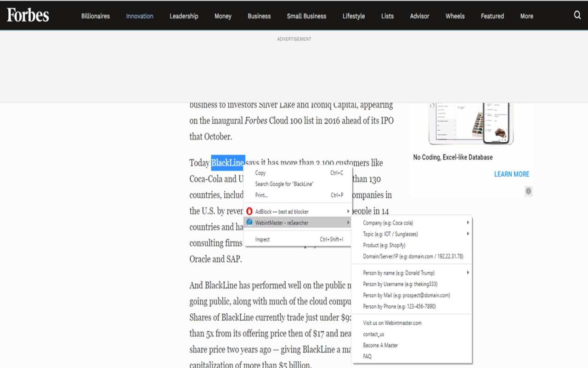This screenshot has width=588, height=368.
Task: Expand arrow next to Topic entry
Action: [x=468, y=234]
